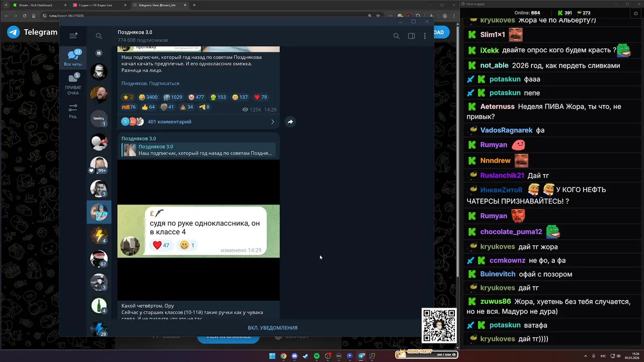The width and height of the screenshot is (644, 362).
Task: Click the star reaction with count 2
Action: pos(128,97)
